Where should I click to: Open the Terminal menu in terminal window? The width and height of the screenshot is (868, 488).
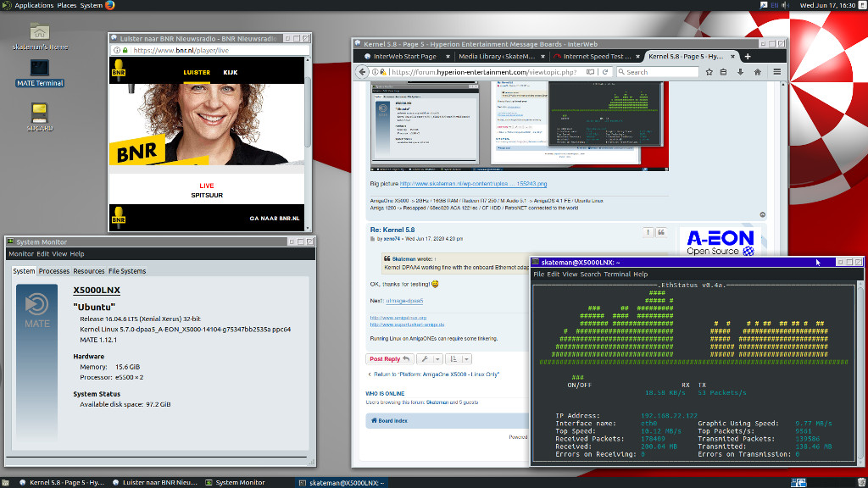tap(617, 274)
